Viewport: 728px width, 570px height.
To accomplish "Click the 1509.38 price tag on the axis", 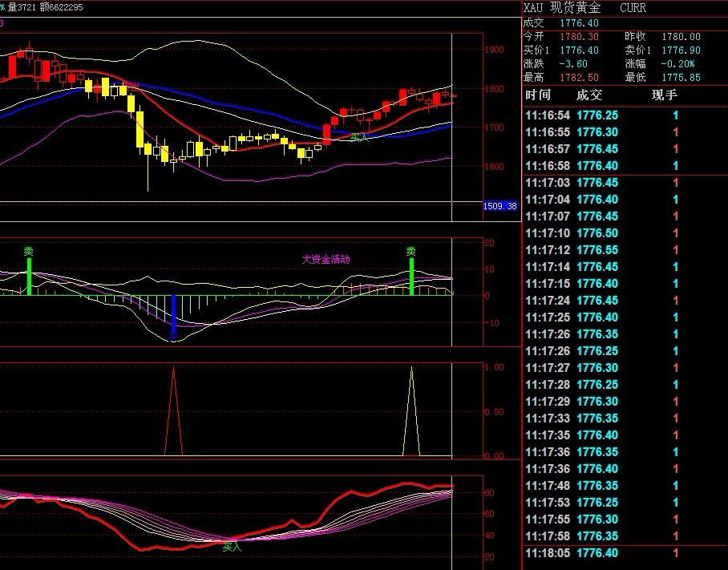I will (500, 206).
